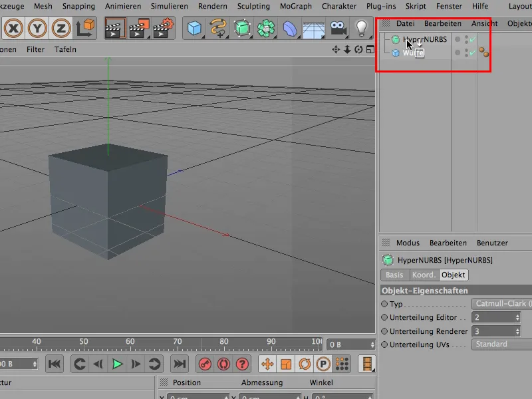Toggle HyperNURBS enabled green checkmark
The width and height of the screenshot is (532, 399).
pyautogui.click(x=473, y=40)
